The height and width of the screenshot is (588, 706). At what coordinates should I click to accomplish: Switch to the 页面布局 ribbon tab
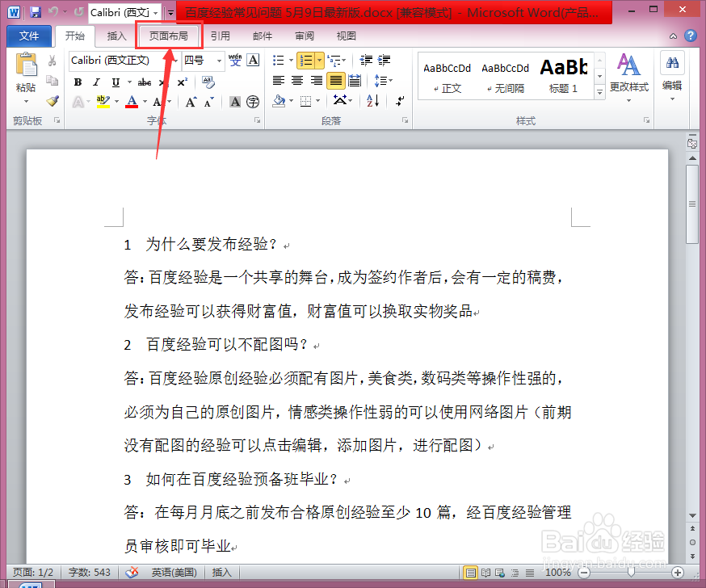pos(168,36)
